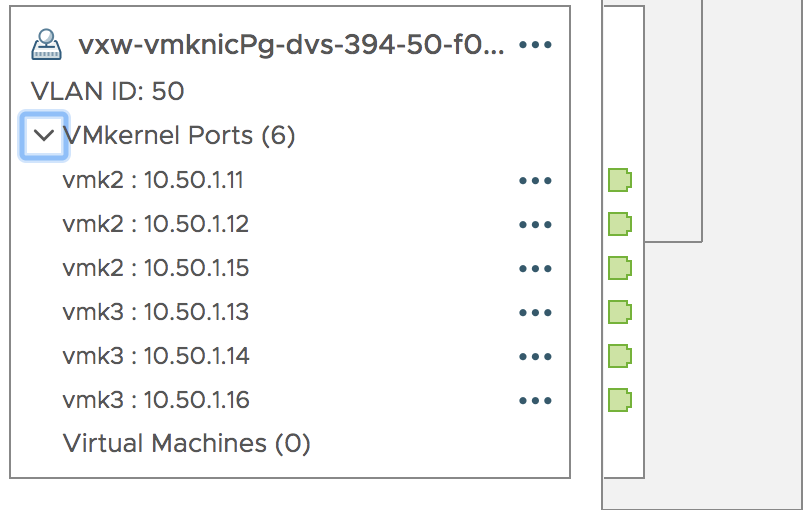Click the green port connector for 10.50.1.11
Viewport: 806px width, 510px height.
point(620,180)
